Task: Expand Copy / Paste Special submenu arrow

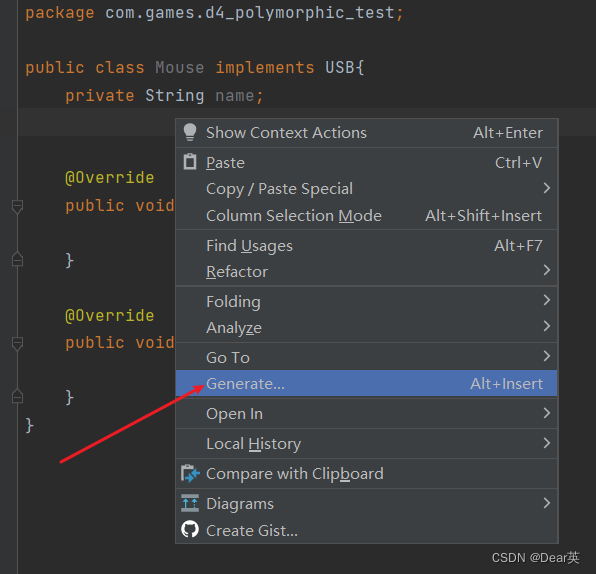Action: coord(547,188)
